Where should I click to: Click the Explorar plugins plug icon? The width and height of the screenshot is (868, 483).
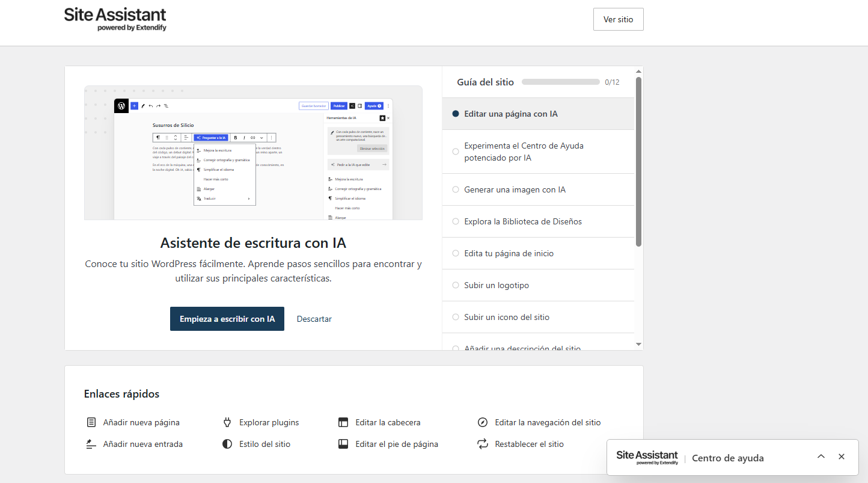tap(227, 422)
